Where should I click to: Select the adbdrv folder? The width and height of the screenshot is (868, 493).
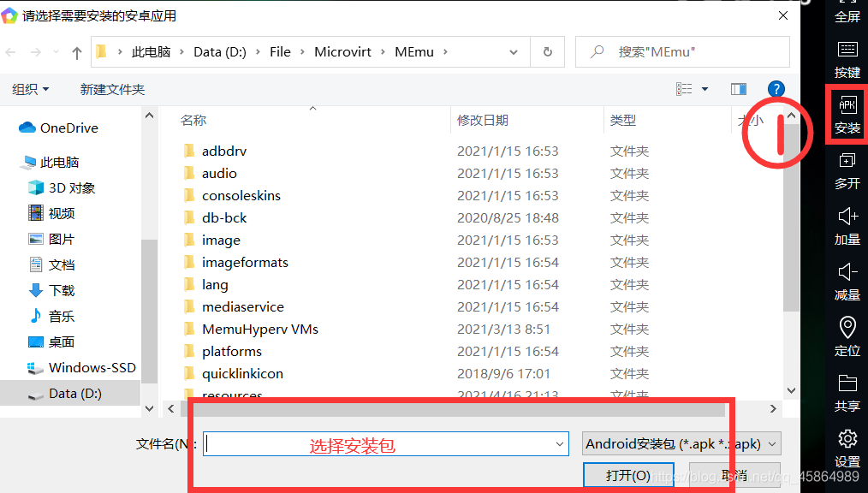[x=224, y=151]
